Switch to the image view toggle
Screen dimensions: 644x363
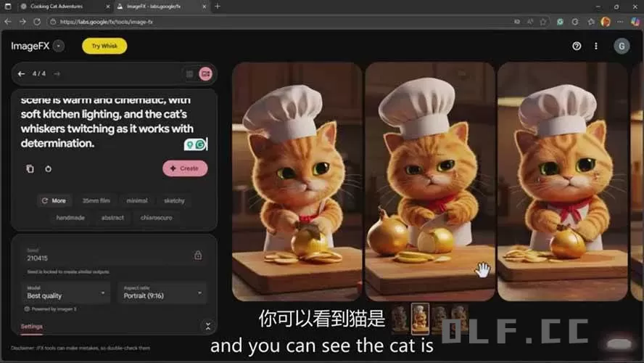click(x=205, y=73)
